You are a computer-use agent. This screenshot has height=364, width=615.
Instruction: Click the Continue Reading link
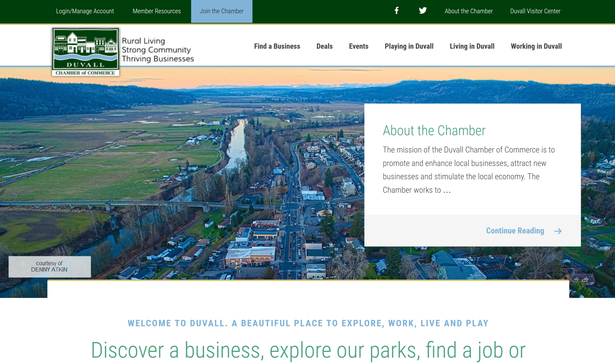[x=515, y=231]
